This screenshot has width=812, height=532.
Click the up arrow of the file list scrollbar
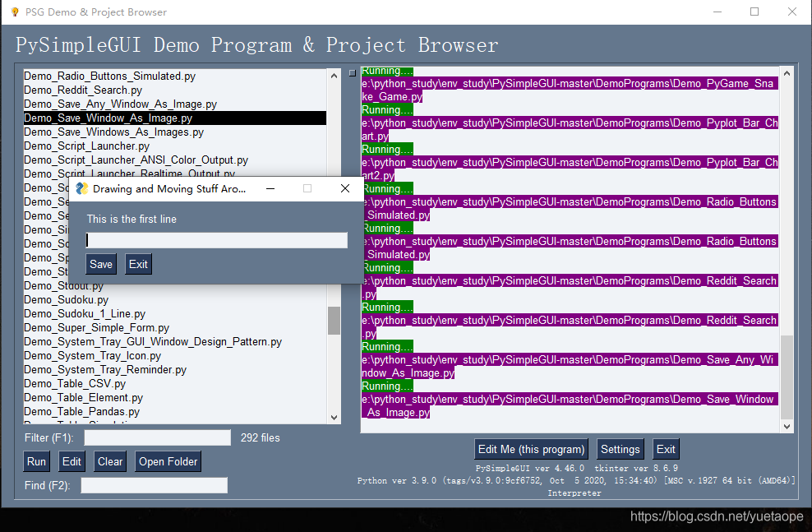tap(334, 76)
